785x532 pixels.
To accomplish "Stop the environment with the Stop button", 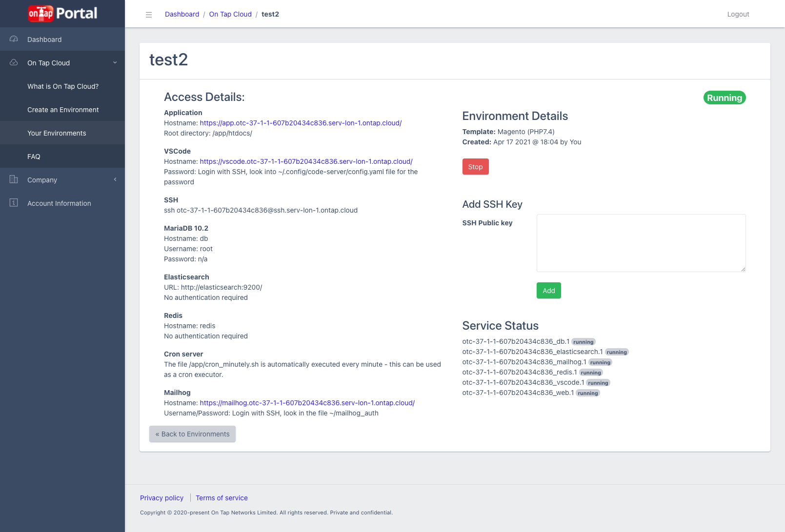I will click(x=475, y=167).
